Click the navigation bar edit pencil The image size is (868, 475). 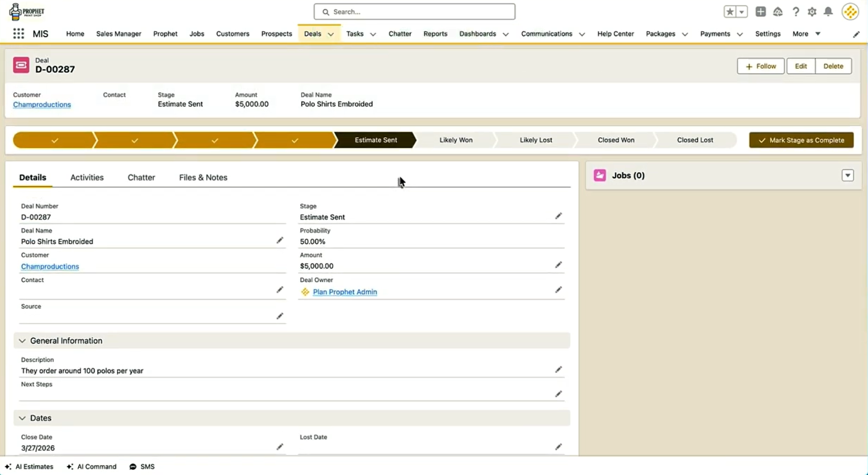coord(856,34)
